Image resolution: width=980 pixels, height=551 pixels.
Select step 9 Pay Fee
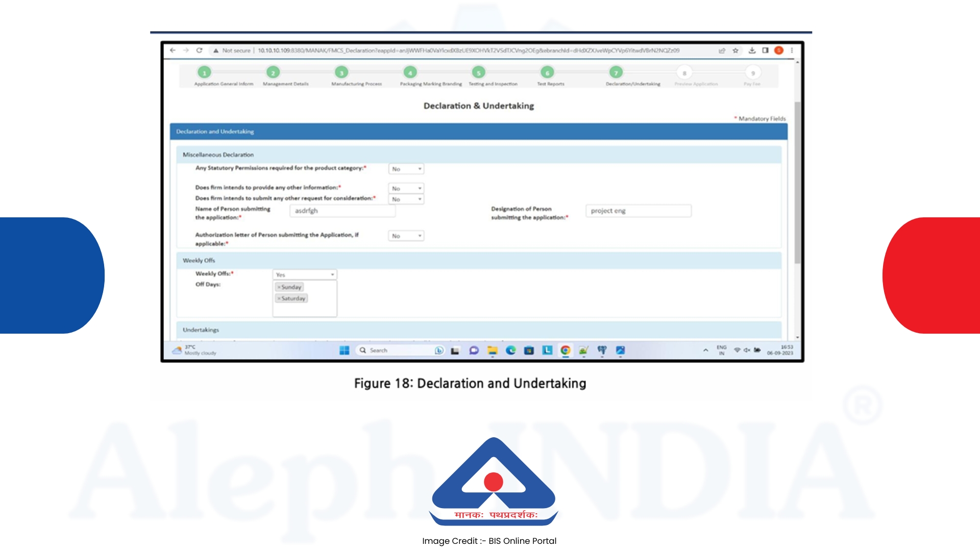(x=753, y=72)
